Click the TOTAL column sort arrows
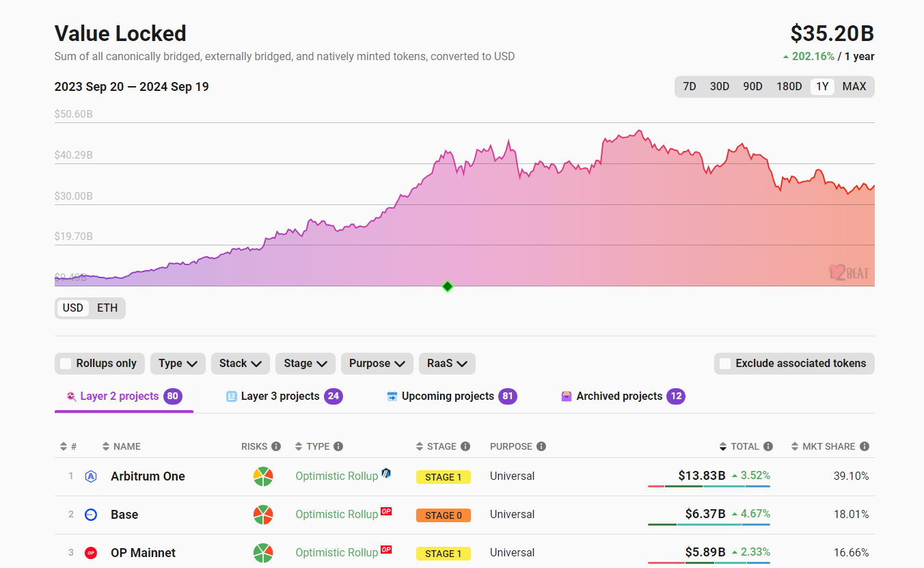924x568 pixels. (x=722, y=446)
